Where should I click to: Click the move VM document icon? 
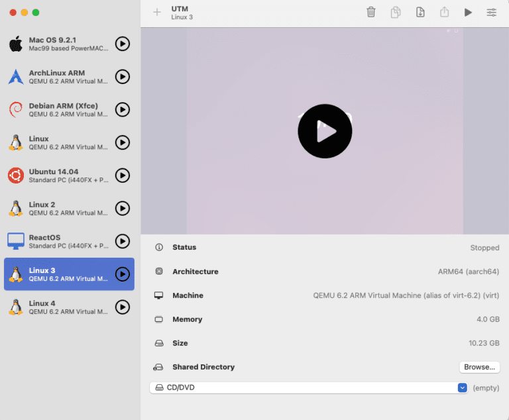pyautogui.click(x=420, y=12)
